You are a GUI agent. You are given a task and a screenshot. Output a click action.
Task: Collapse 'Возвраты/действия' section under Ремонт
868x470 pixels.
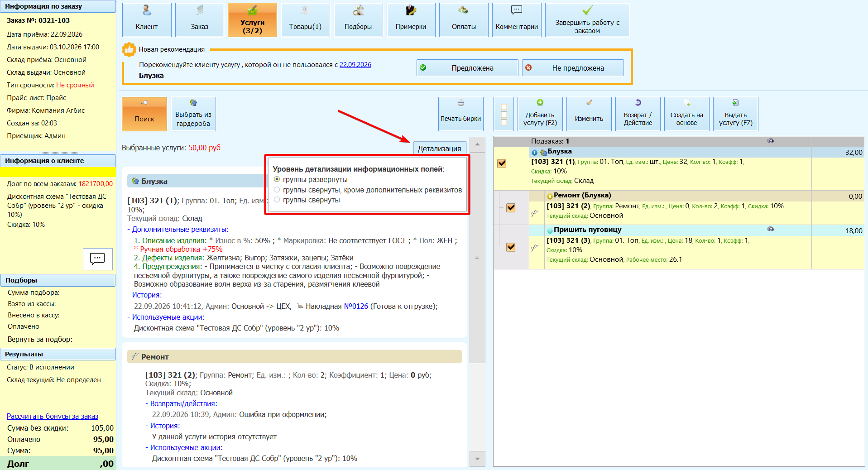181,403
